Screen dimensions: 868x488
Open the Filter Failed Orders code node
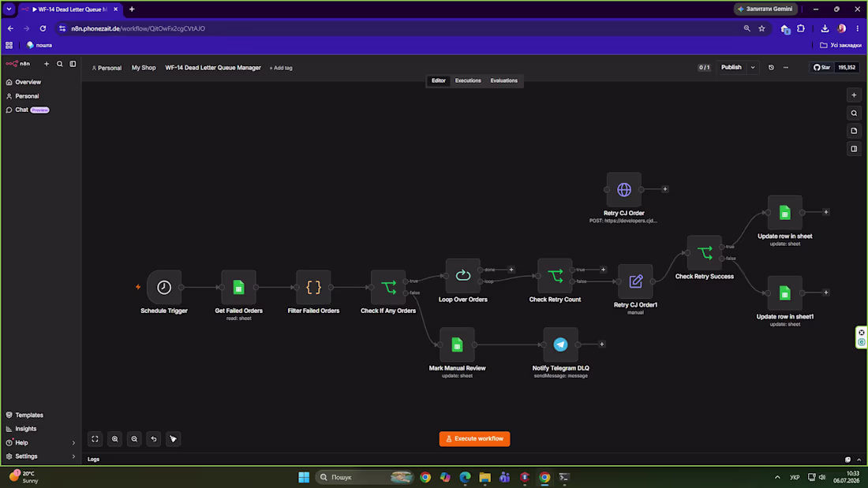click(313, 287)
